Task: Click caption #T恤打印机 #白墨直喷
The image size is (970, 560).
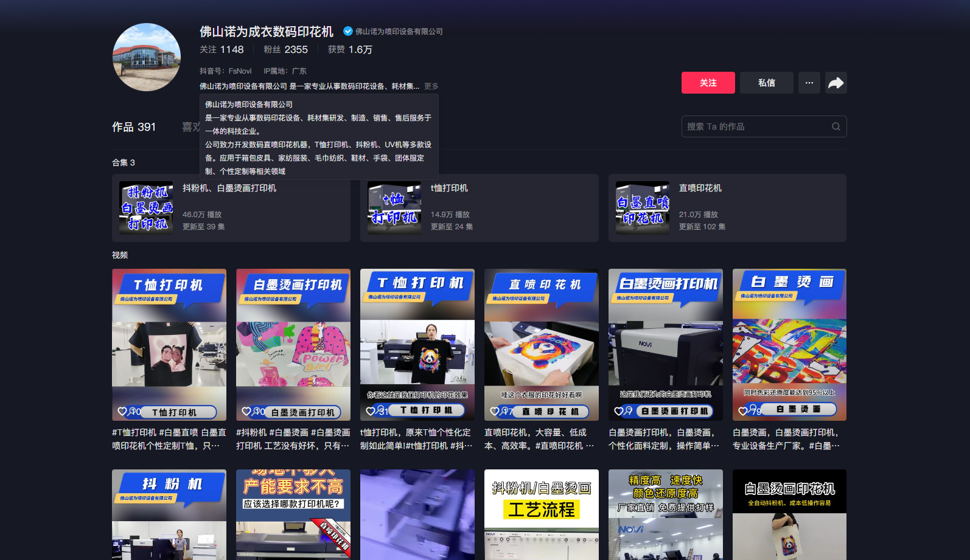Action: pos(169,439)
